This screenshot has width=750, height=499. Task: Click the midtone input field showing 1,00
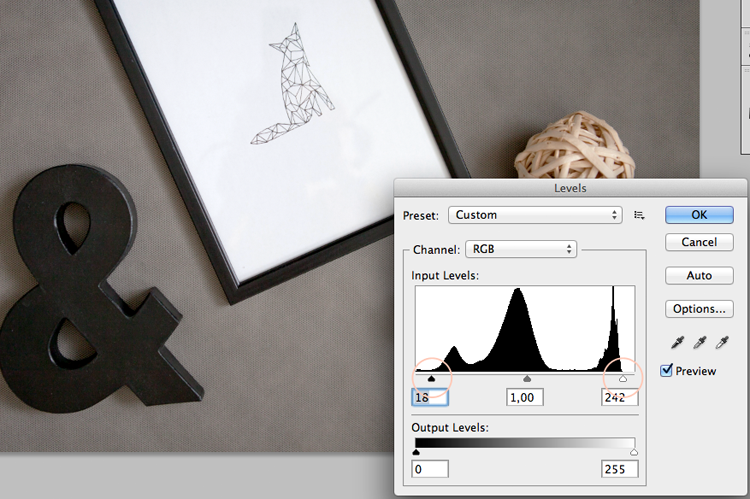(525, 398)
